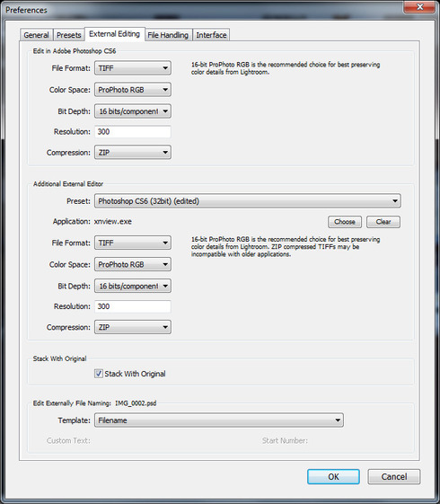Expand the external editor Preset dropdown
The image size is (440, 504).
click(x=248, y=201)
